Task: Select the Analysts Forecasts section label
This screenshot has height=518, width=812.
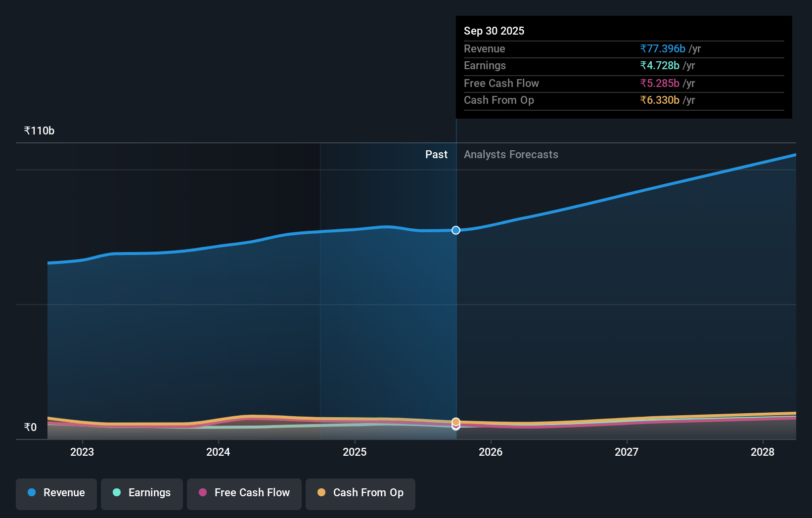Action: 511,154
